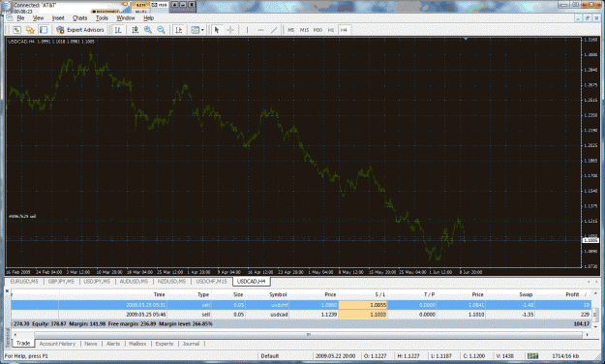Click the 1.0855 stop loss cell
This screenshot has width=605, height=364.
pos(363,305)
